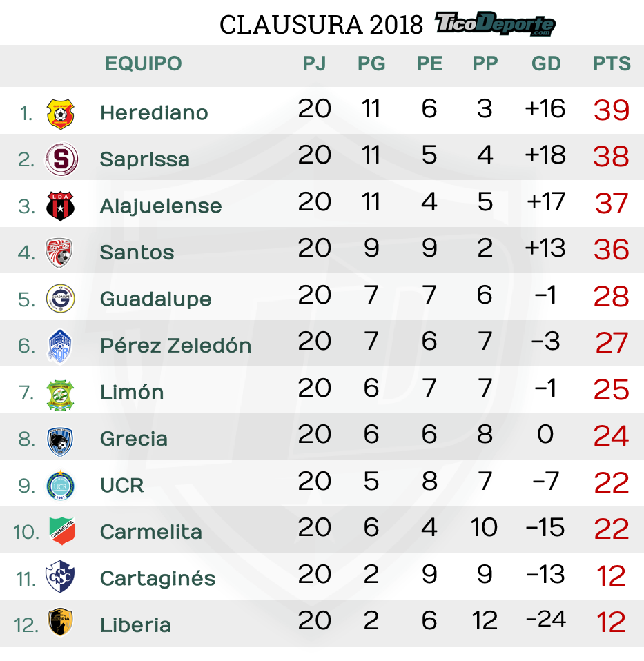Select the Guadalupe round emblem
Image resolution: width=644 pixels, height=661 pixels.
pyautogui.click(x=60, y=299)
